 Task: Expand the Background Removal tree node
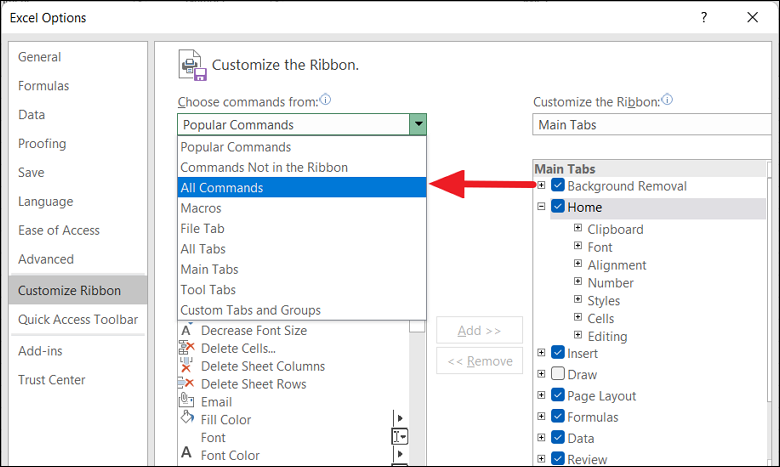(x=541, y=185)
